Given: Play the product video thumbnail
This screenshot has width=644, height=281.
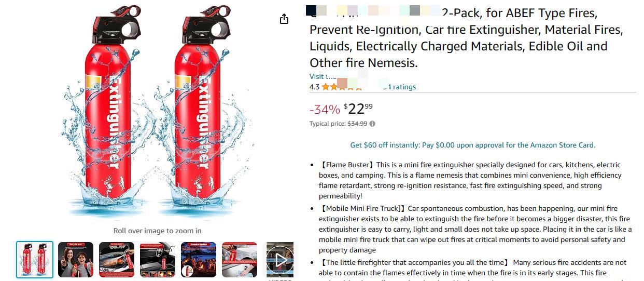Looking at the screenshot, I should tap(279, 260).
